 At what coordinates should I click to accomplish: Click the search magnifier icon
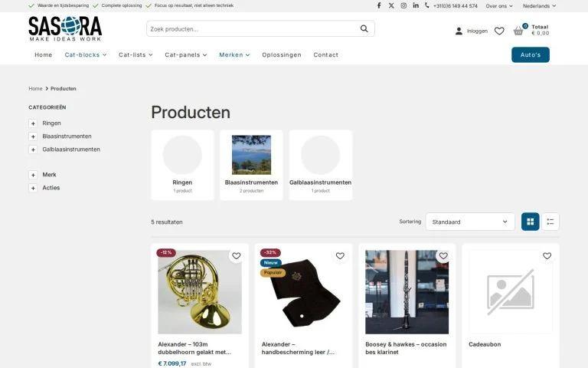coord(364,28)
